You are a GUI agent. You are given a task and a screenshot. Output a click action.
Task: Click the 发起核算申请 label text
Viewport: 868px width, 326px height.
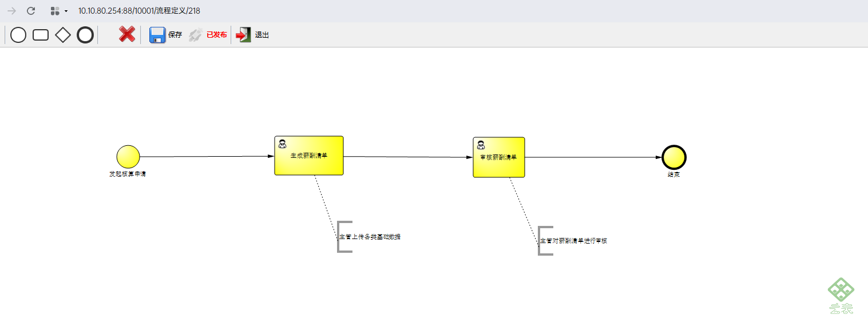pyautogui.click(x=128, y=174)
